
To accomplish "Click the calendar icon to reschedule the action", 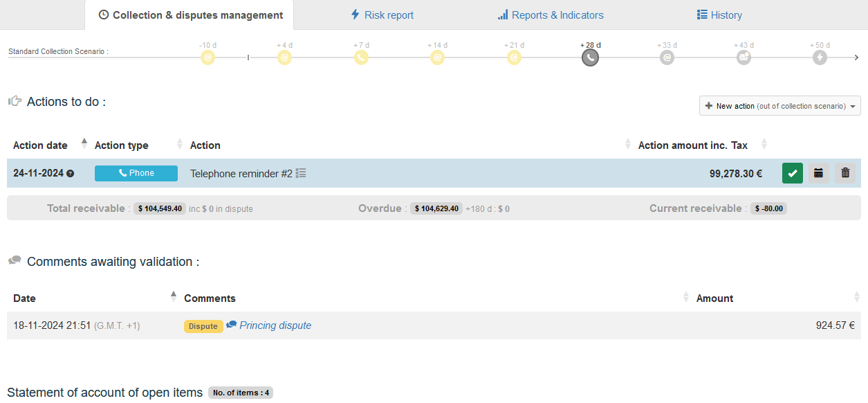I will point(818,173).
